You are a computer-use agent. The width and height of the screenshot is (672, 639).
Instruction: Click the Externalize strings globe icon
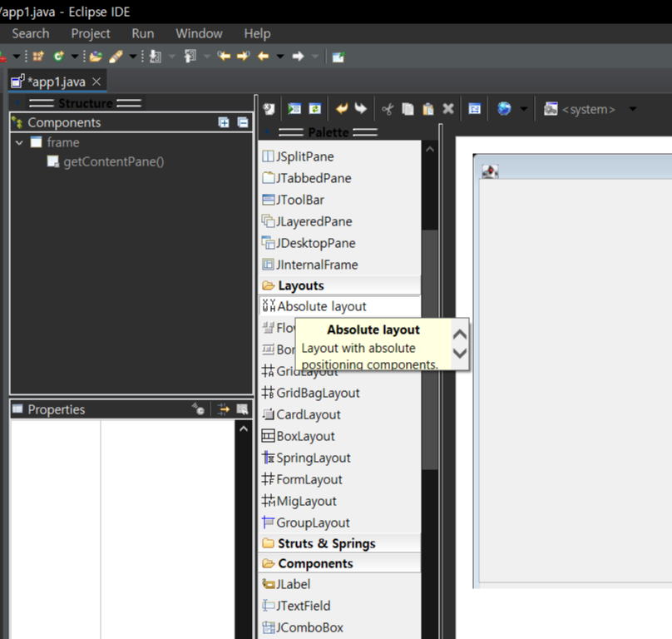[504, 108]
